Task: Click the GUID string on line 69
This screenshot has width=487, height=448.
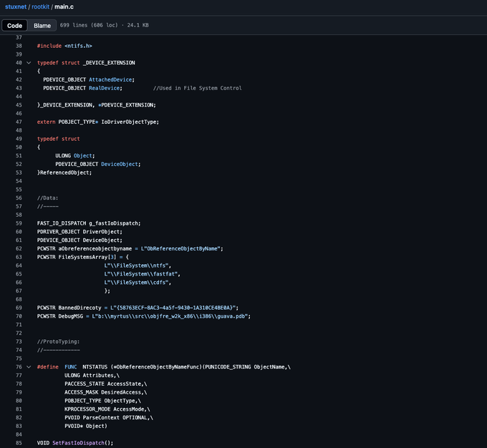Action: 173,308
